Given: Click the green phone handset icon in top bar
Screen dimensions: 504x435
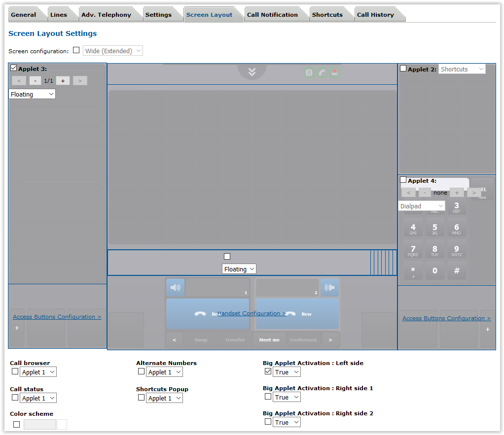Looking at the screenshot, I should click(x=322, y=73).
